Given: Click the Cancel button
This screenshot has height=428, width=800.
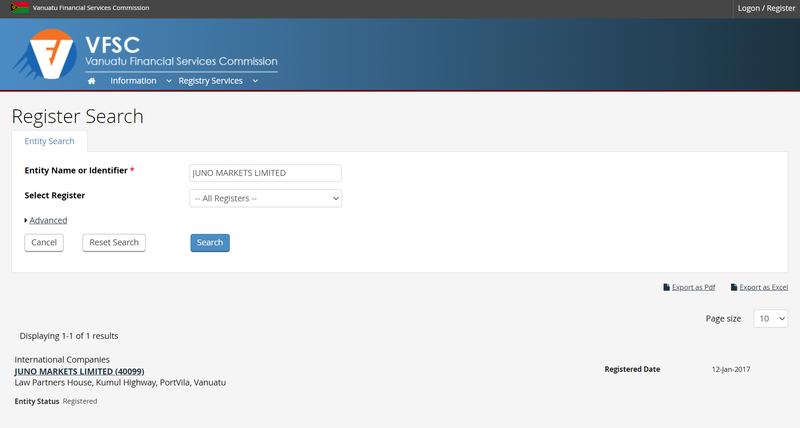Looking at the screenshot, I should point(44,243).
